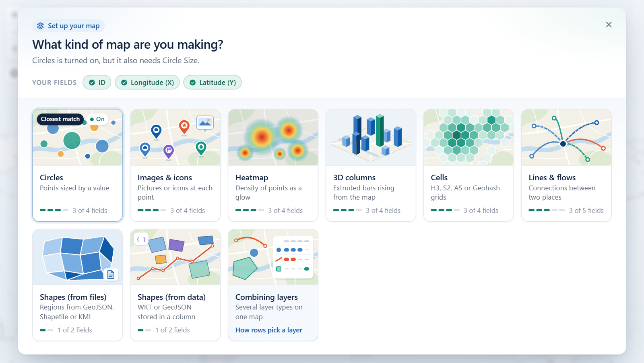Click the Combining layers title
The height and width of the screenshot is (363, 644).
pos(266,297)
